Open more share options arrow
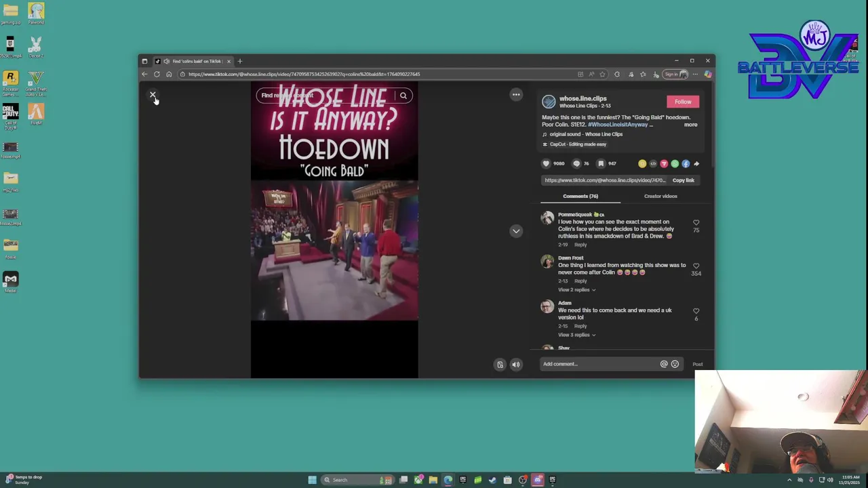 click(696, 163)
